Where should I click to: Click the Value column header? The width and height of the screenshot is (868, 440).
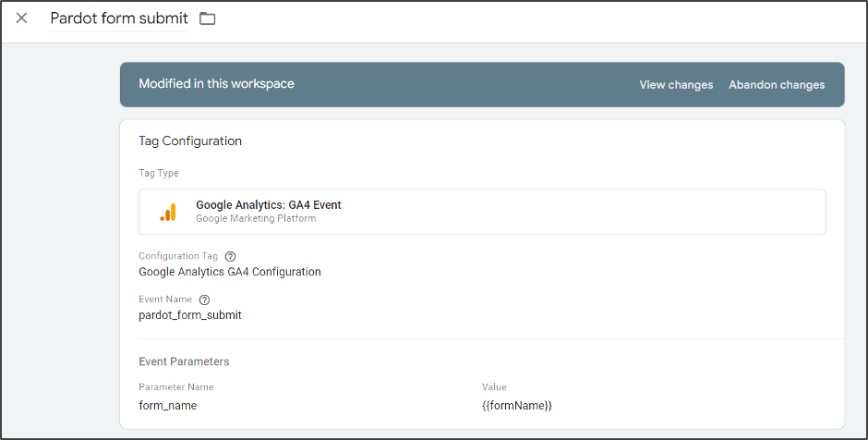pyautogui.click(x=494, y=386)
